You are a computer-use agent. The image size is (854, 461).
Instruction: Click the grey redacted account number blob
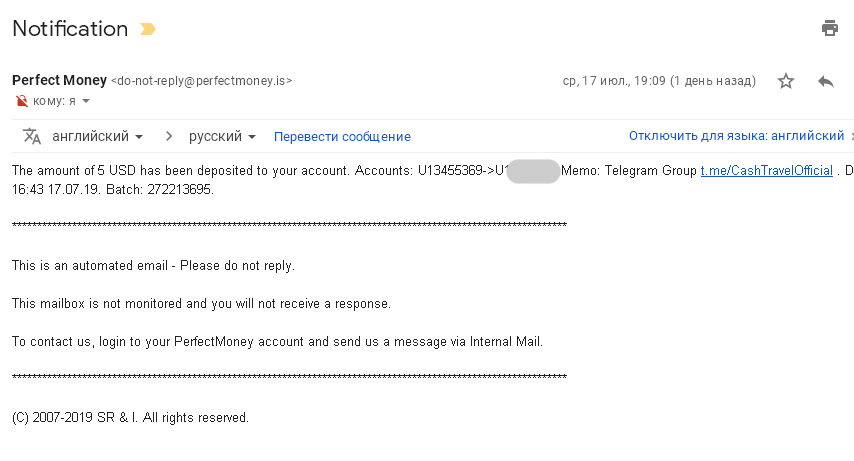tap(533, 171)
